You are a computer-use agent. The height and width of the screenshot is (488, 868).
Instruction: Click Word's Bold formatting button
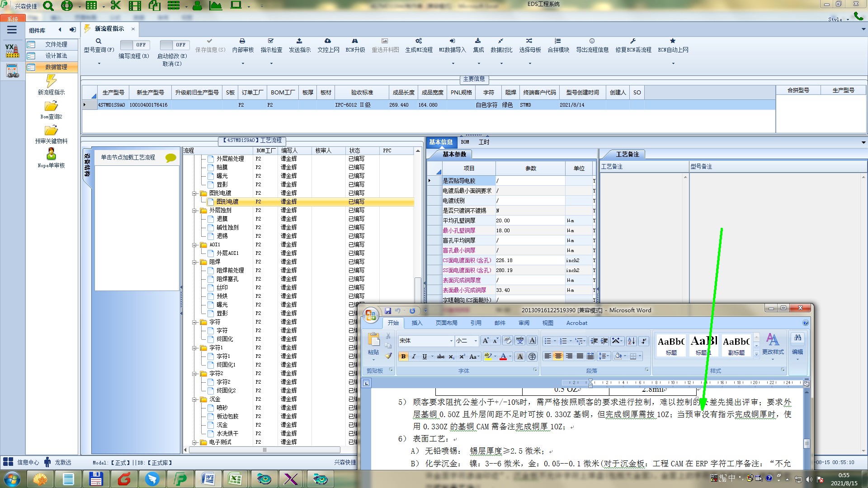coord(403,357)
